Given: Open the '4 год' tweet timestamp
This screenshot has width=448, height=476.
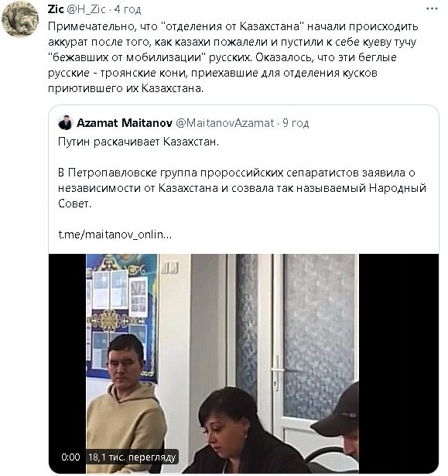Looking at the screenshot, I should coord(128,9).
